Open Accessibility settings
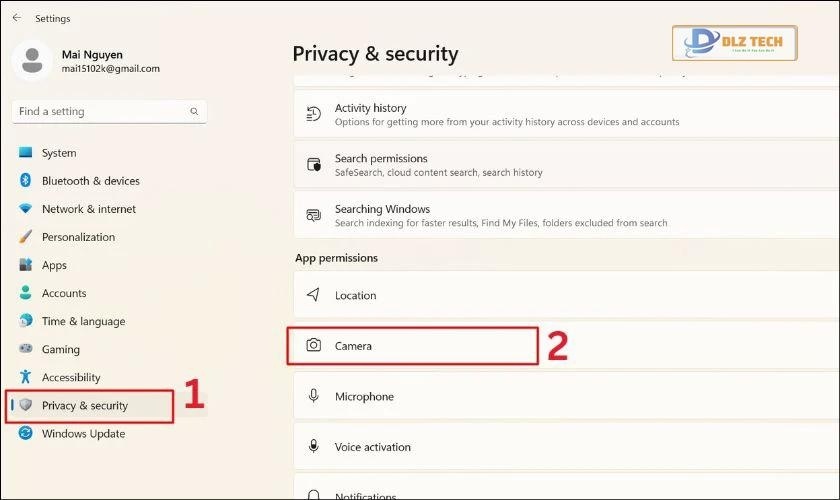The height and width of the screenshot is (500, 840). [x=71, y=377]
